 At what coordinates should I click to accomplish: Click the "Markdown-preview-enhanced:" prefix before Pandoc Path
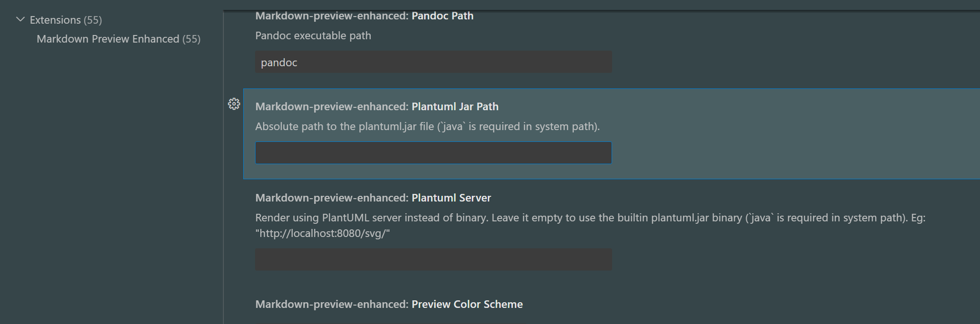click(332, 16)
